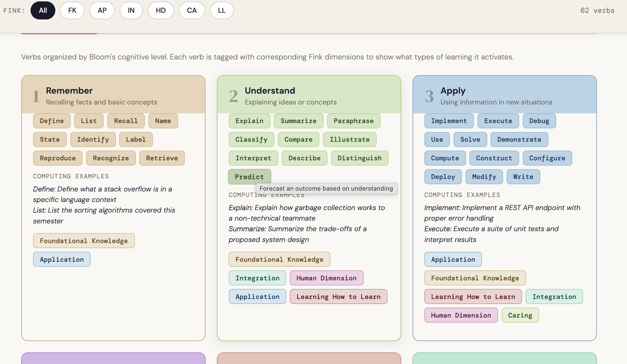Select the Learning How to Learn tag
627x364 pixels.
click(x=339, y=296)
